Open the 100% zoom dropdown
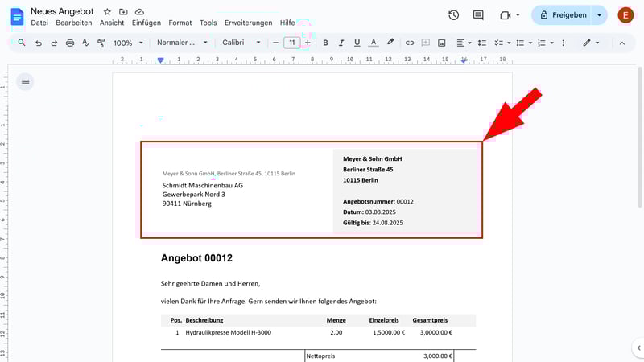The height and width of the screenshot is (362, 644). [x=127, y=43]
